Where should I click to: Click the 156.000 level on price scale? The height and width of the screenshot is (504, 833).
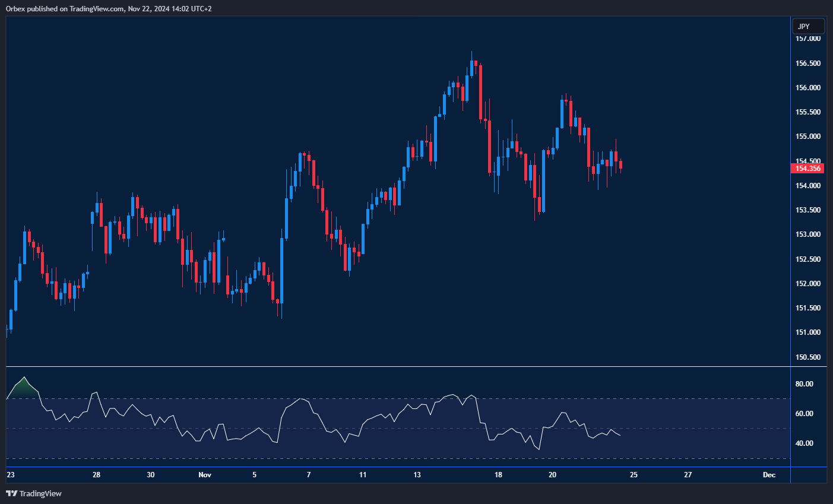[807, 88]
